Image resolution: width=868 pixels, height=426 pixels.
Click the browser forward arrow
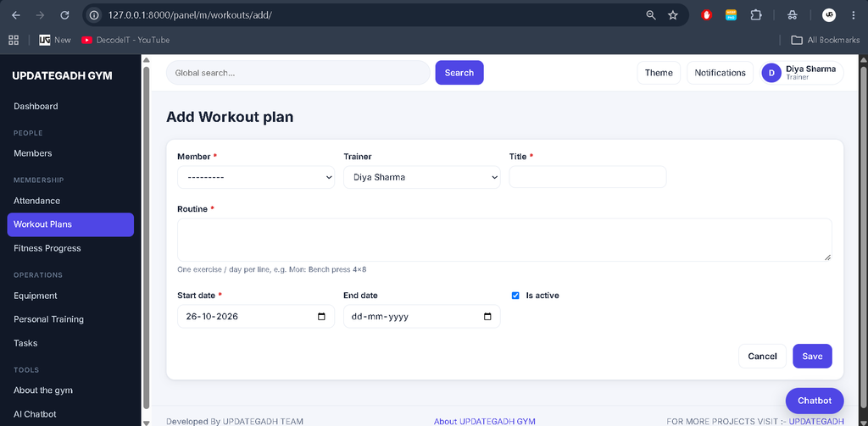tap(40, 15)
